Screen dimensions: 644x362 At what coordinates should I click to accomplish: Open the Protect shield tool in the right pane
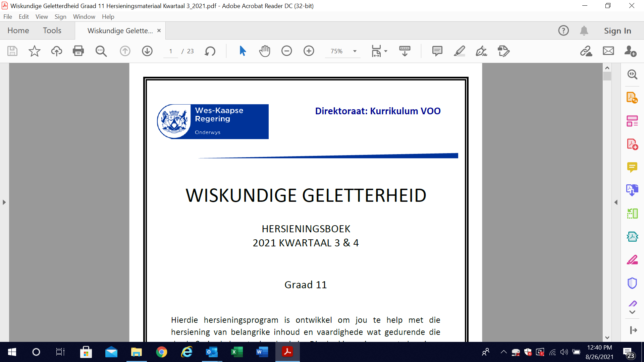click(x=632, y=283)
